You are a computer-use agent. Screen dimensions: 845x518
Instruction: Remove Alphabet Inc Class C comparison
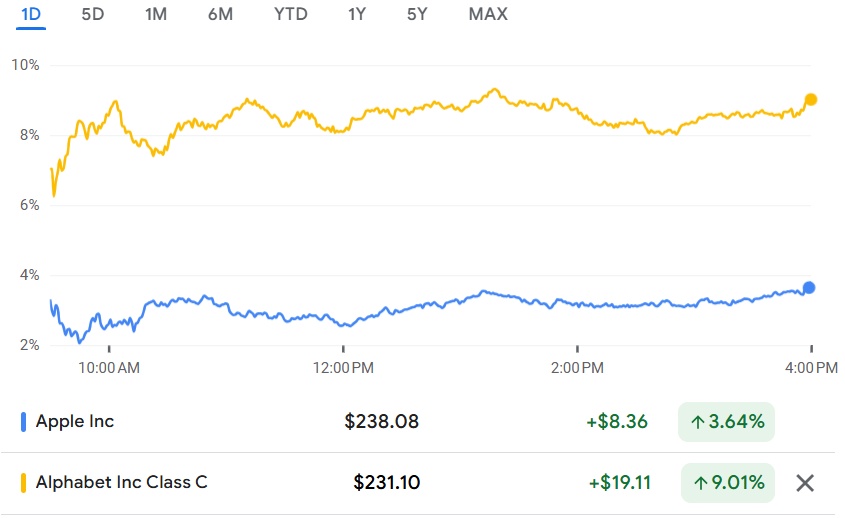805,483
